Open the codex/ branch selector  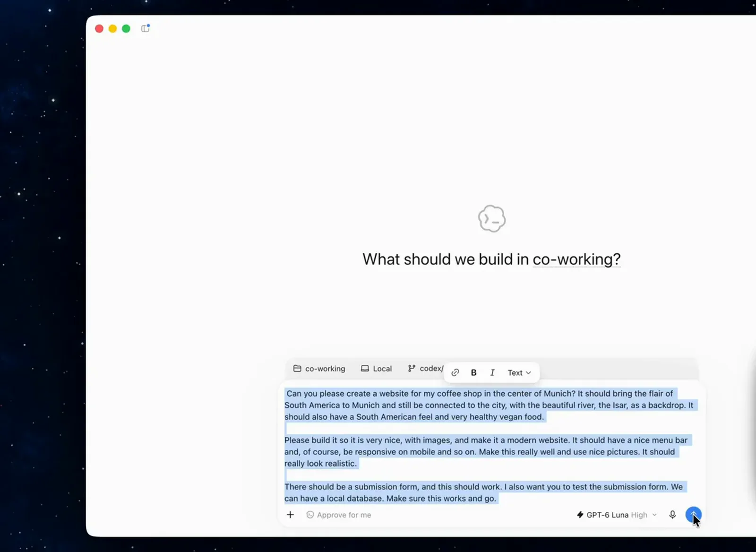click(425, 369)
